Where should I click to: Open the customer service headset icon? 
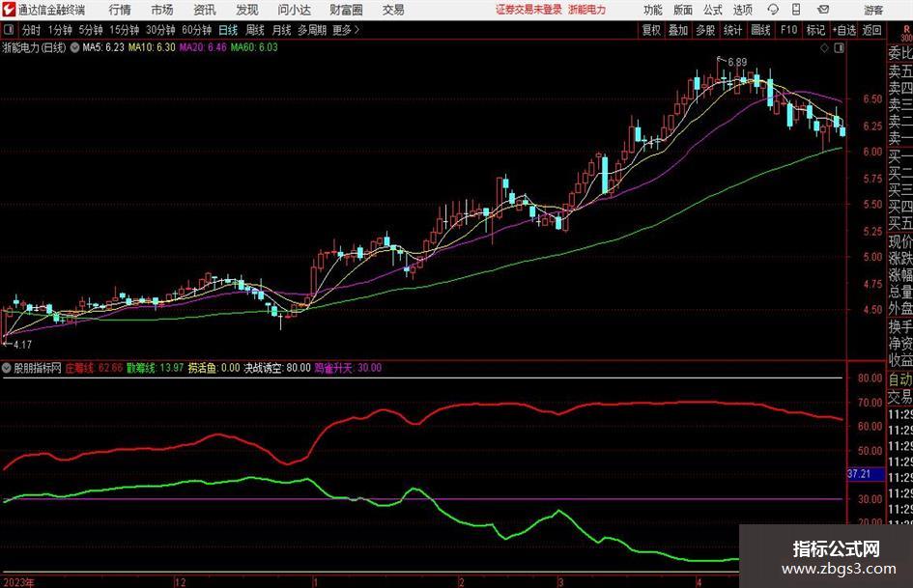pyautogui.click(x=773, y=10)
